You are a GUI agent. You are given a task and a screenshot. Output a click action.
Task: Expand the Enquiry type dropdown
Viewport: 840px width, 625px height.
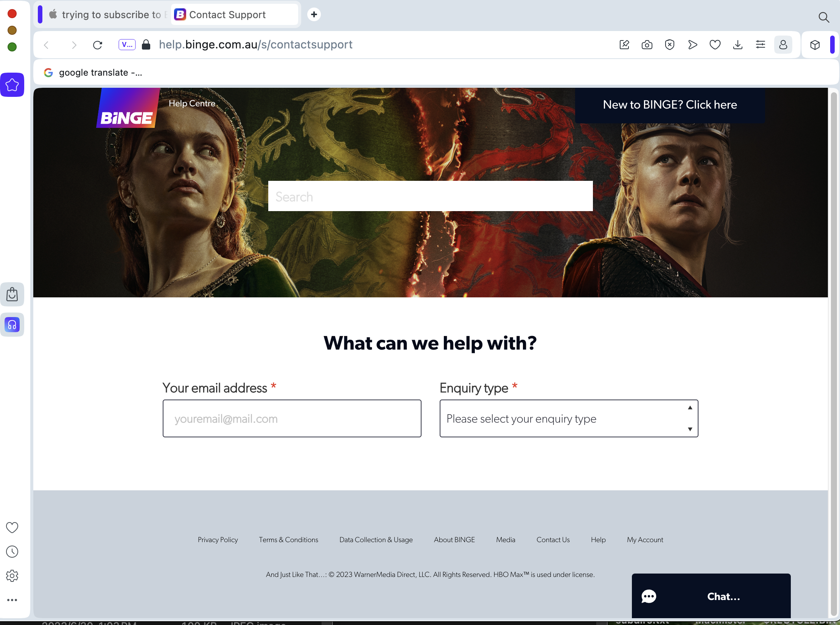click(568, 418)
